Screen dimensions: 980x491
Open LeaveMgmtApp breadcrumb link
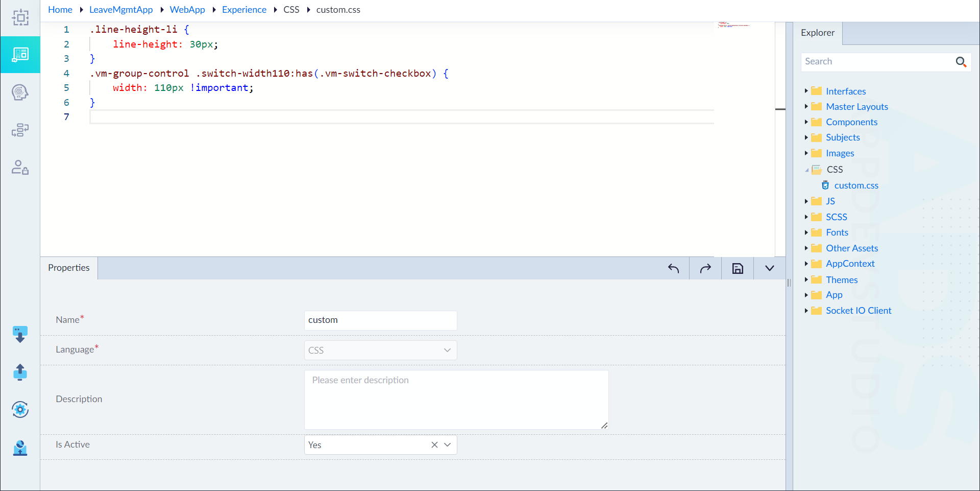[121, 10]
